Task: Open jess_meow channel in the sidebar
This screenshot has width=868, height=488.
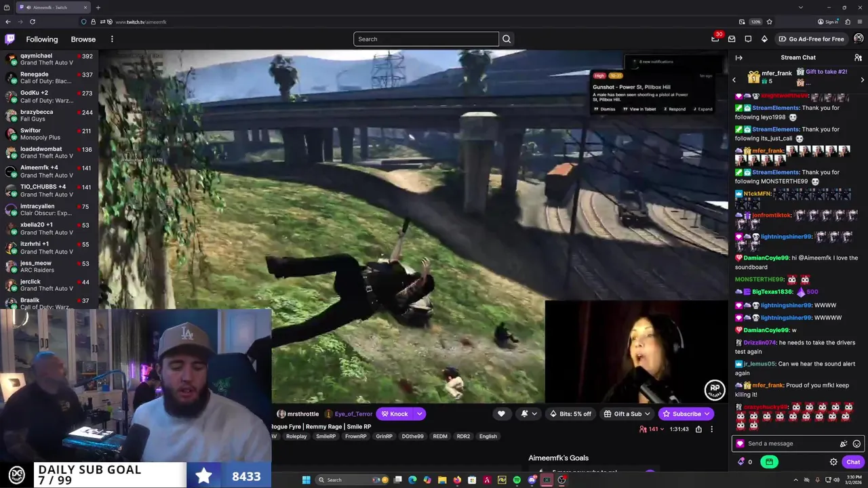Action: 49,266
